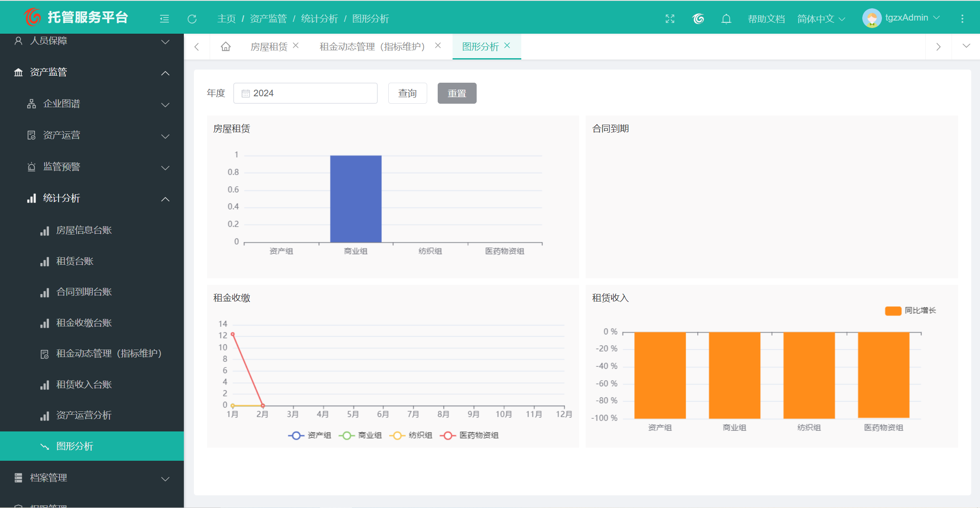Click the calendar icon in year field
The image size is (980, 508).
point(246,94)
